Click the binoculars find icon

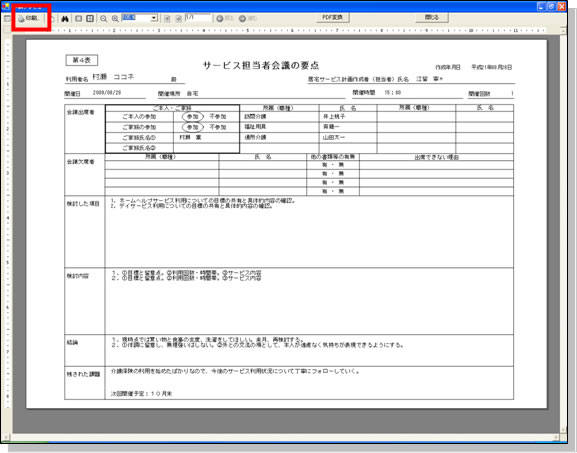click(65, 19)
